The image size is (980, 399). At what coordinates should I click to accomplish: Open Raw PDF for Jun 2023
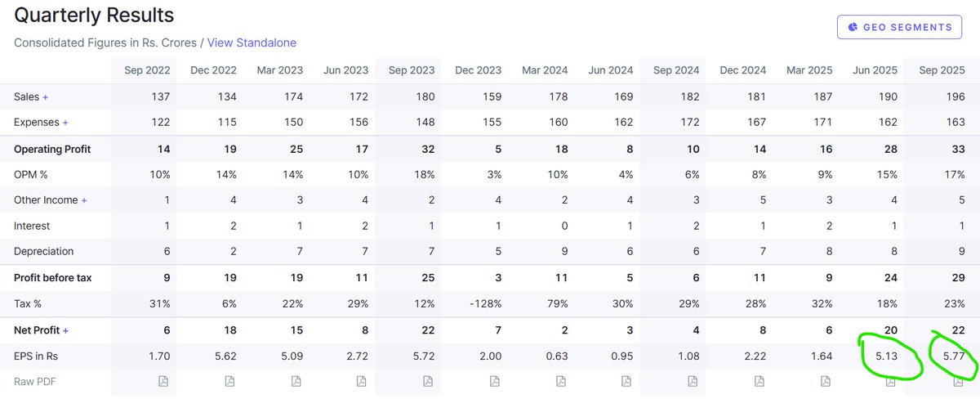[362, 382]
